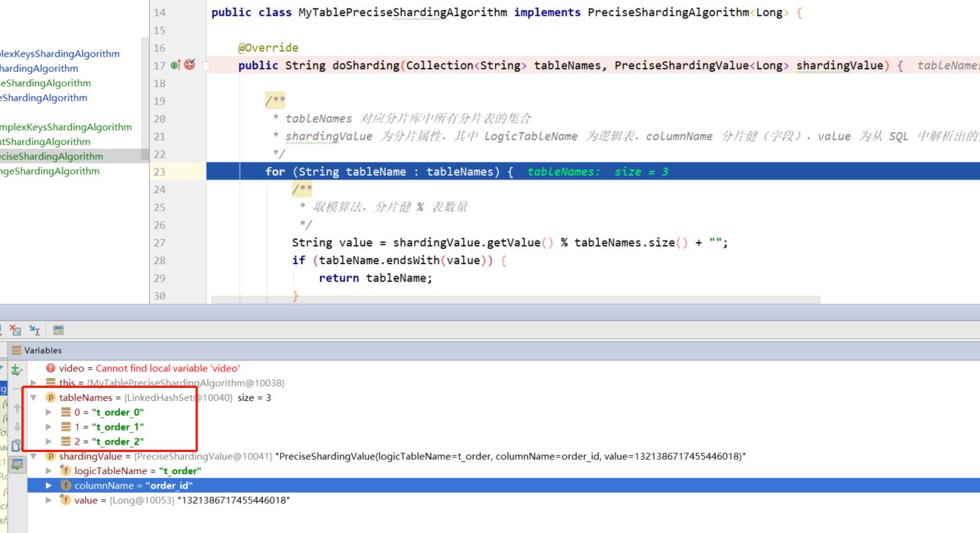980x533 pixels.
Task: Toggle the breakpoint on line 17
Action: 190,65
